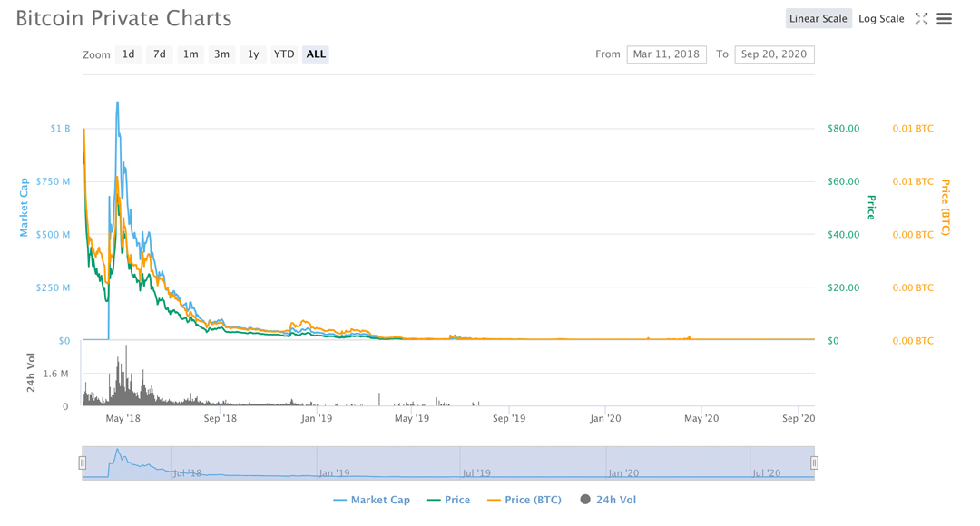Click the navigator Jan '19 marker

(334, 472)
